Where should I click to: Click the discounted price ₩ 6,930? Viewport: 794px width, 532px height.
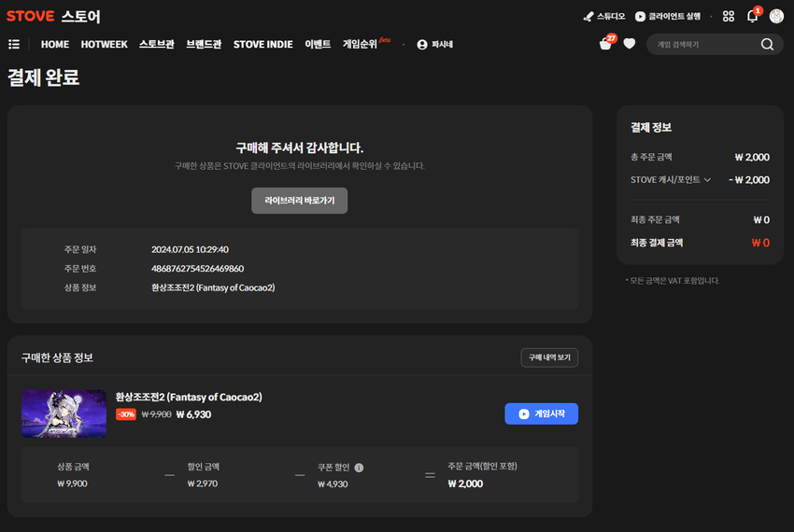point(193,414)
